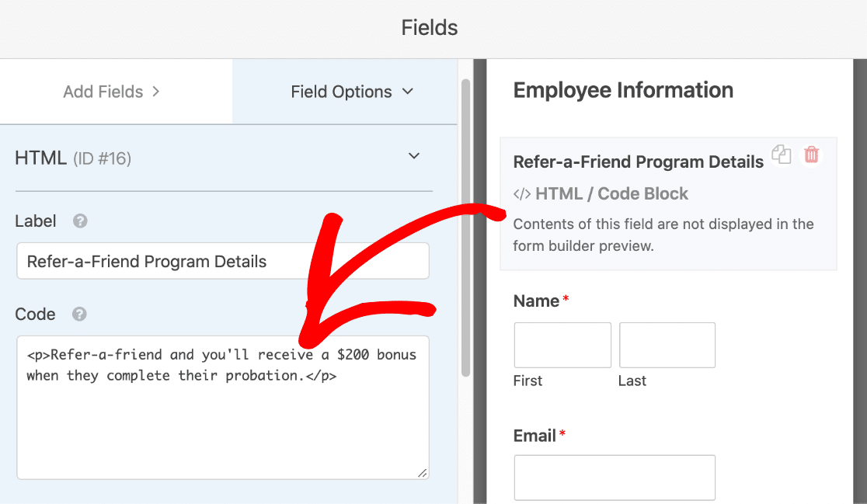
Task: Open the Field Options tab
Action: click(x=345, y=92)
